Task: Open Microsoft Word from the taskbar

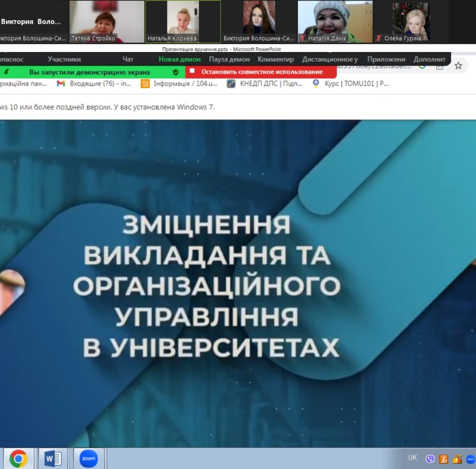Action: [53, 459]
